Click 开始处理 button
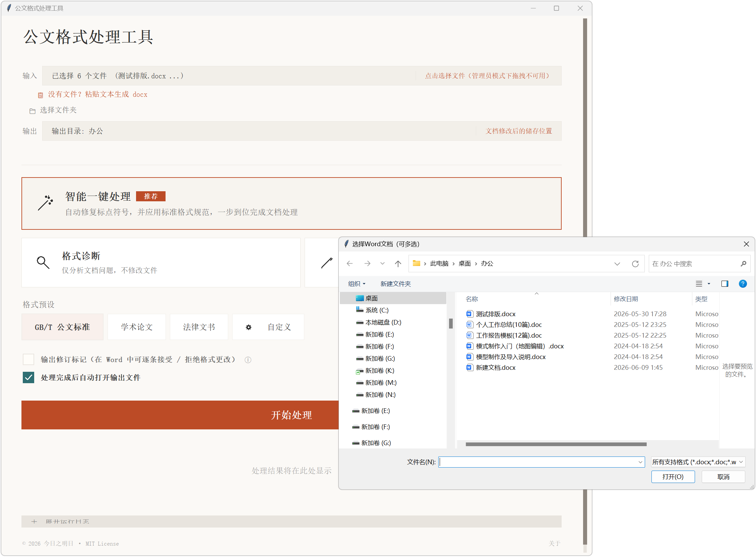756x557 pixels. click(x=180, y=415)
